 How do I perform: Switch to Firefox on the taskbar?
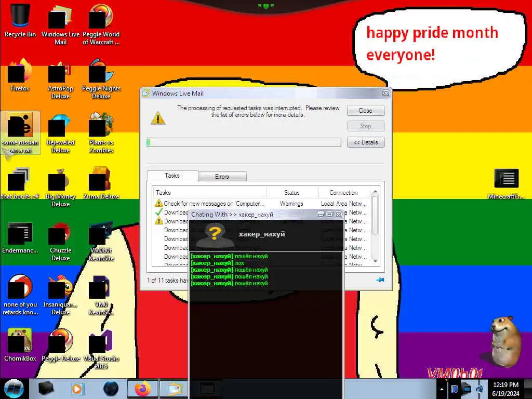(x=142, y=389)
